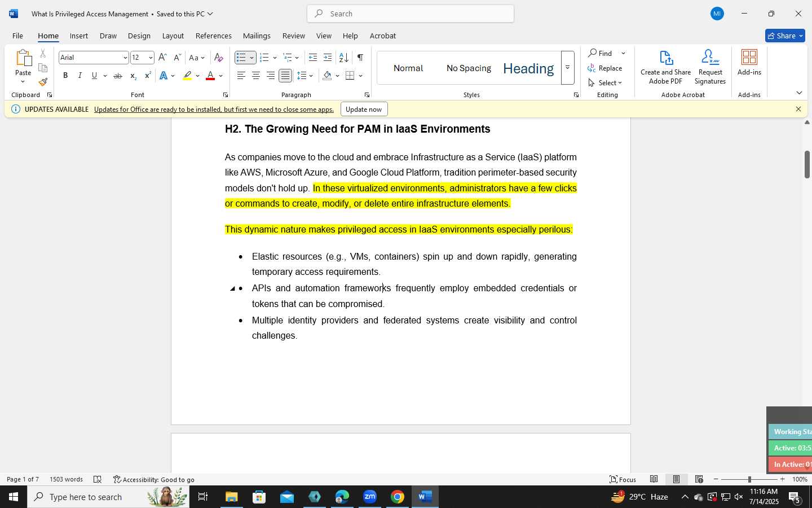The width and height of the screenshot is (812, 508).
Task: Switch to References tab
Action: click(x=213, y=36)
